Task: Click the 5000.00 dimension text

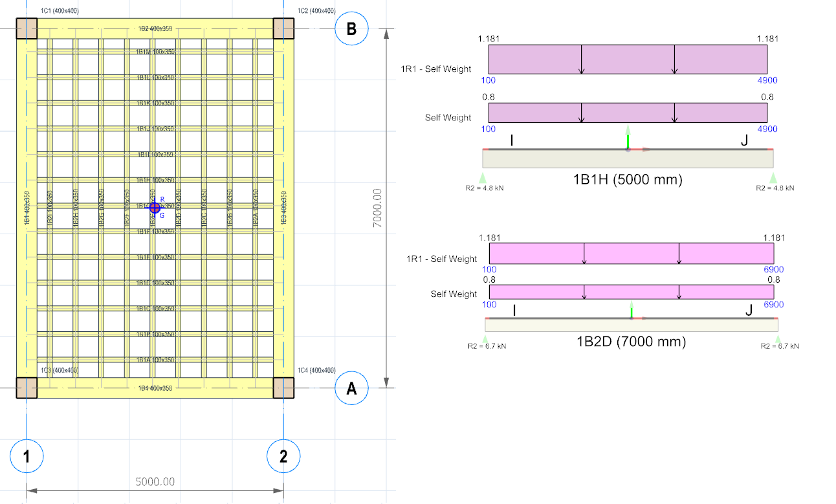Action: click(155, 482)
